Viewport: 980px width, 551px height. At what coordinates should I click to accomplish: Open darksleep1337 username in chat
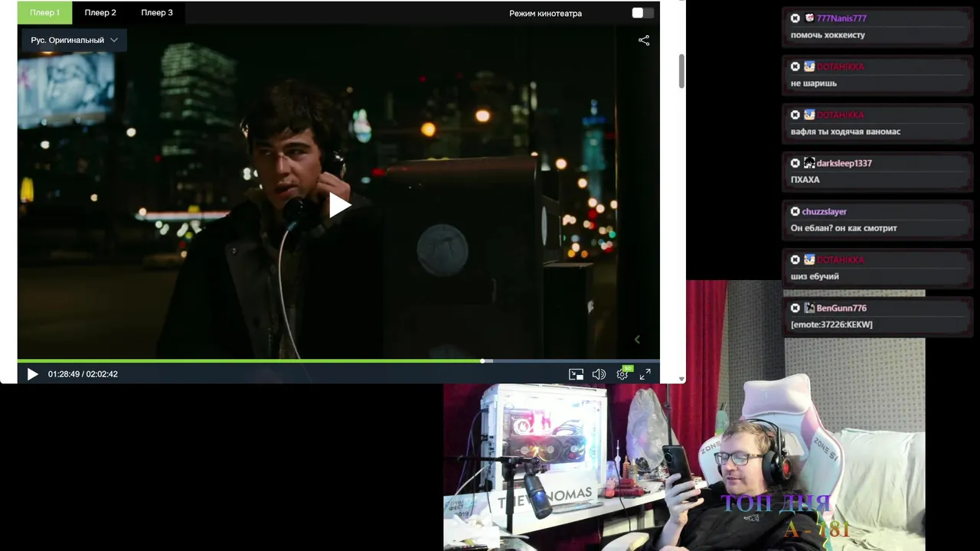tap(844, 163)
